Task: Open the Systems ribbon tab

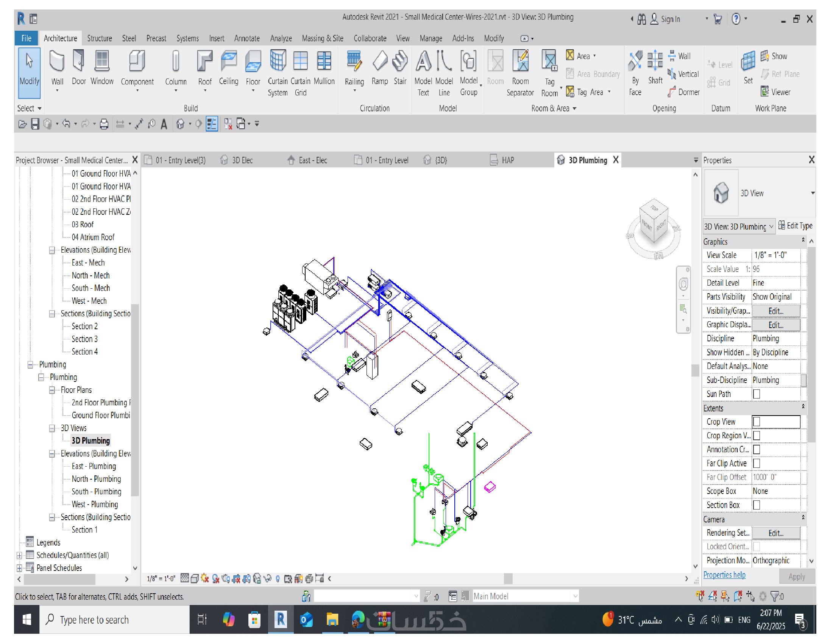Action: pyautogui.click(x=187, y=38)
